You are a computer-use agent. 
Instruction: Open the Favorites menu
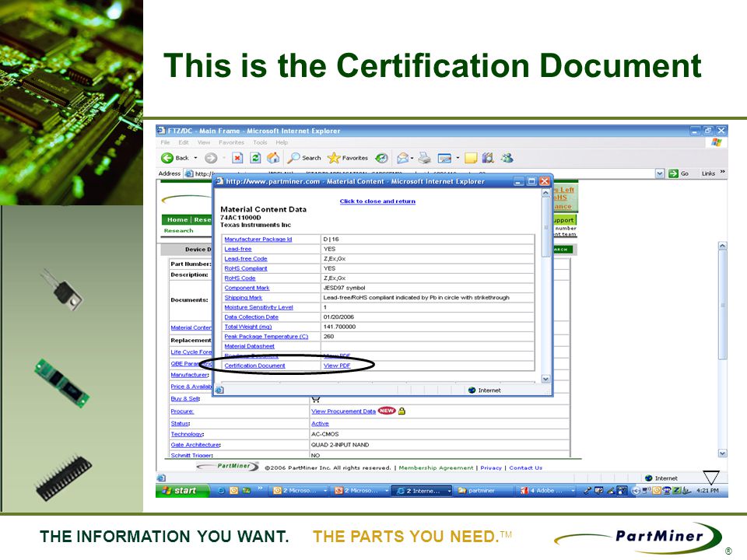click(x=231, y=142)
